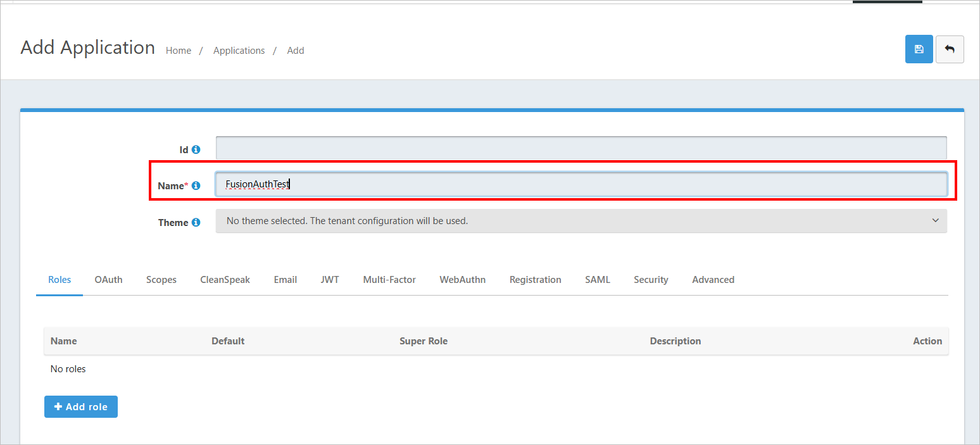
Task: Click the Home breadcrumb link
Action: 178,51
